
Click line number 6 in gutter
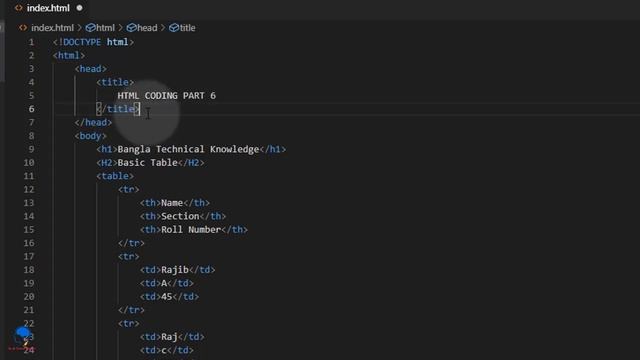tap(31, 109)
